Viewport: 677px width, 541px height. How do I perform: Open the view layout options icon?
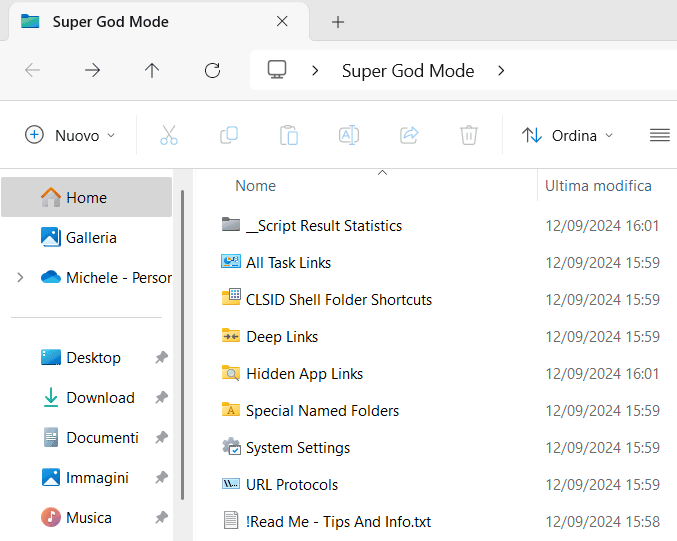click(x=660, y=135)
